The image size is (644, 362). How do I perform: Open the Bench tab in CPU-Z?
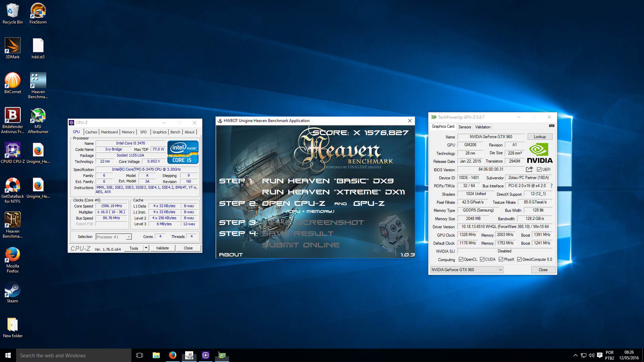click(x=175, y=132)
